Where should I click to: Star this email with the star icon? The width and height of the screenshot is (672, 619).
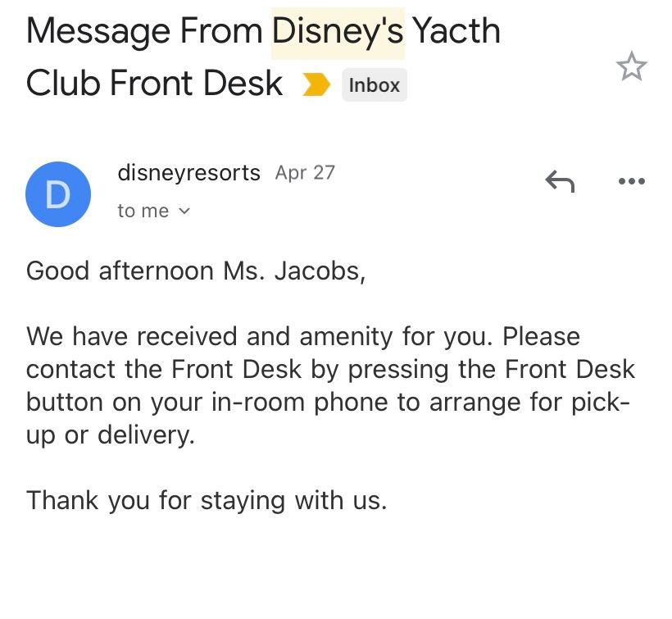[631, 66]
